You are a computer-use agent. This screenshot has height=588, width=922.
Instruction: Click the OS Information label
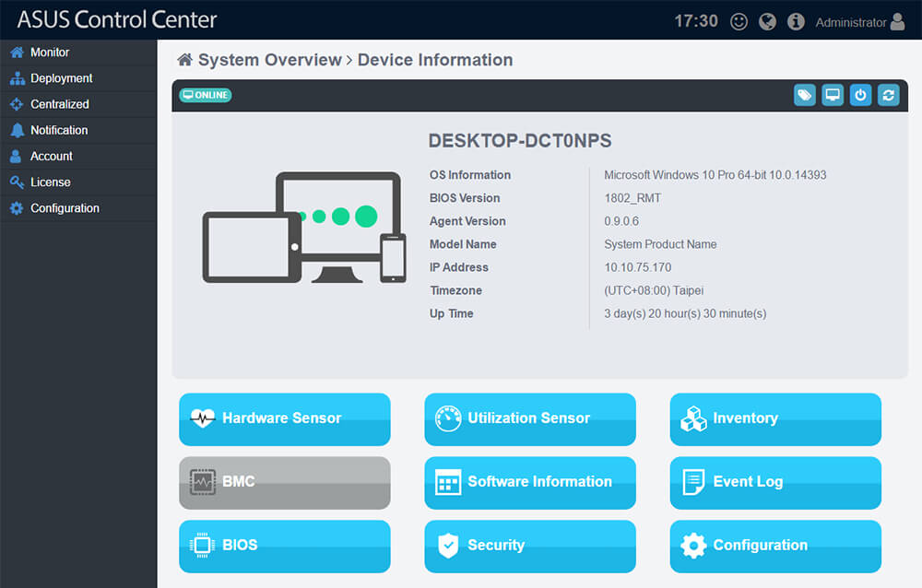[x=470, y=175]
